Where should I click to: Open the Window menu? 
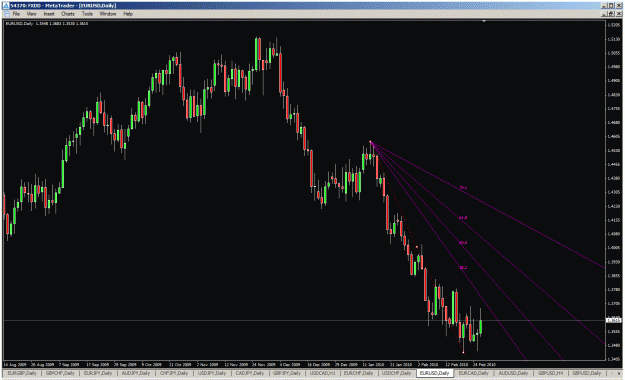pyautogui.click(x=108, y=14)
